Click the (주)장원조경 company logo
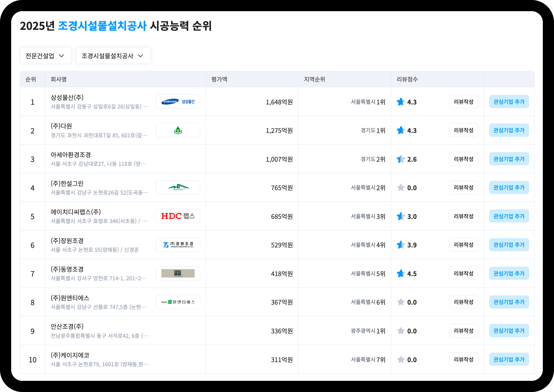 click(x=178, y=245)
